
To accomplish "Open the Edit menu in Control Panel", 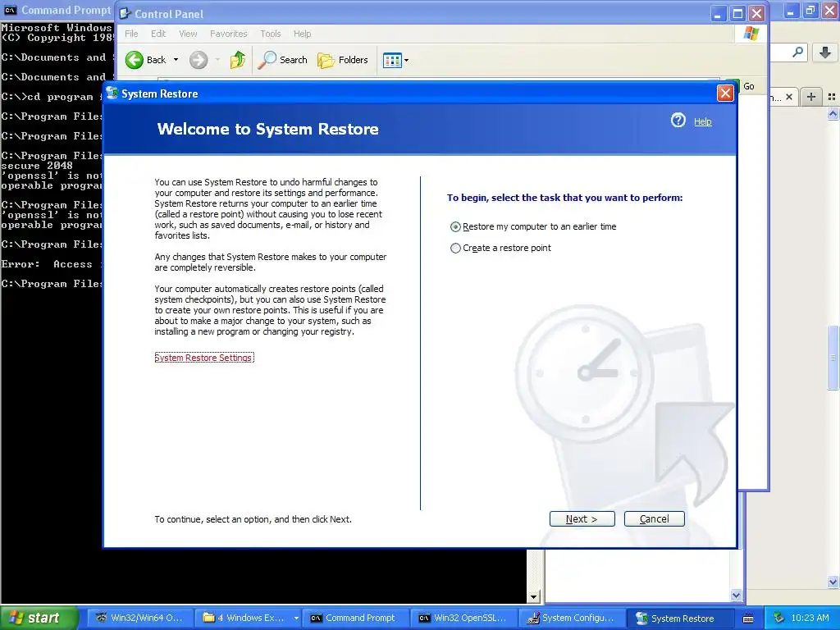I will [158, 34].
